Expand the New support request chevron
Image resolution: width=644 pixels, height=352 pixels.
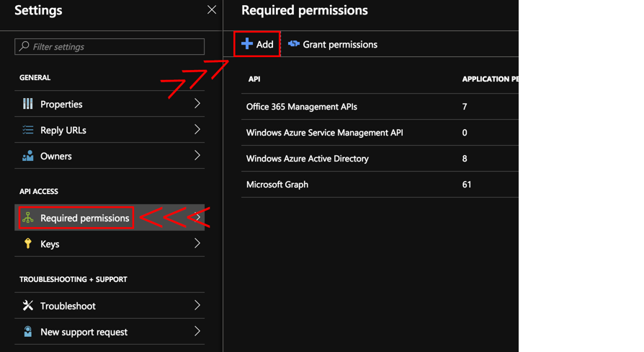point(197,331)
